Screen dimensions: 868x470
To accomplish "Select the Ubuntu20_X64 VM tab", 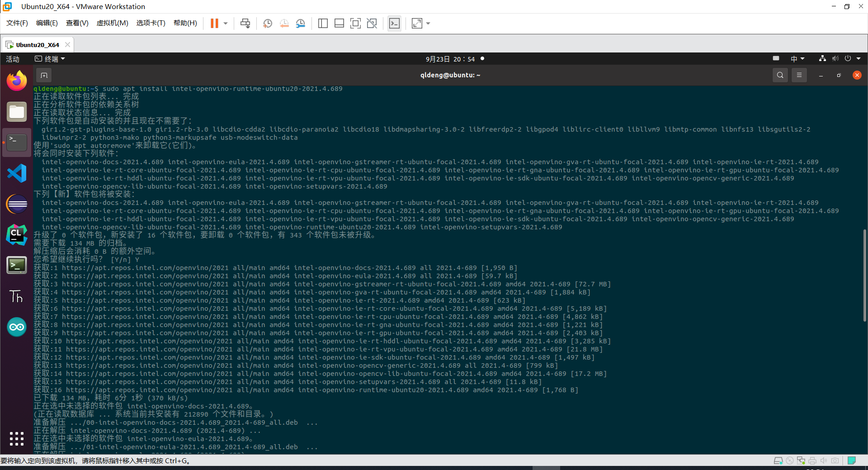I will point(37,45).
